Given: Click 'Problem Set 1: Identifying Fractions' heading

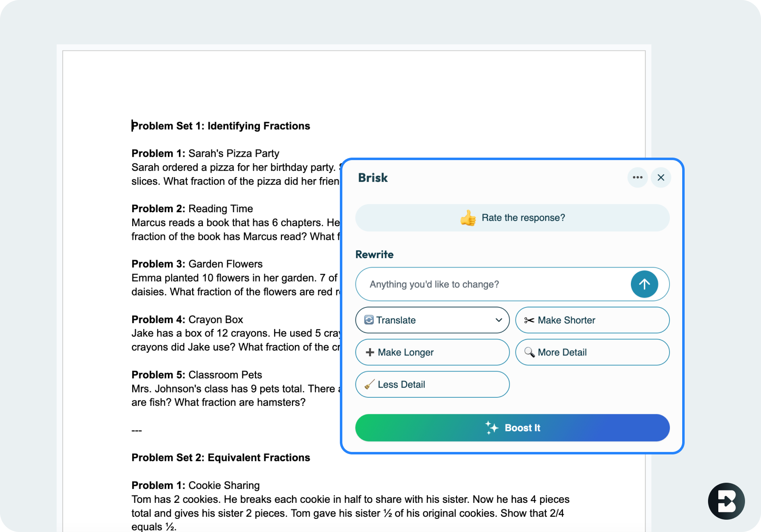Looking at the screenshot, I should pos(221,126).
